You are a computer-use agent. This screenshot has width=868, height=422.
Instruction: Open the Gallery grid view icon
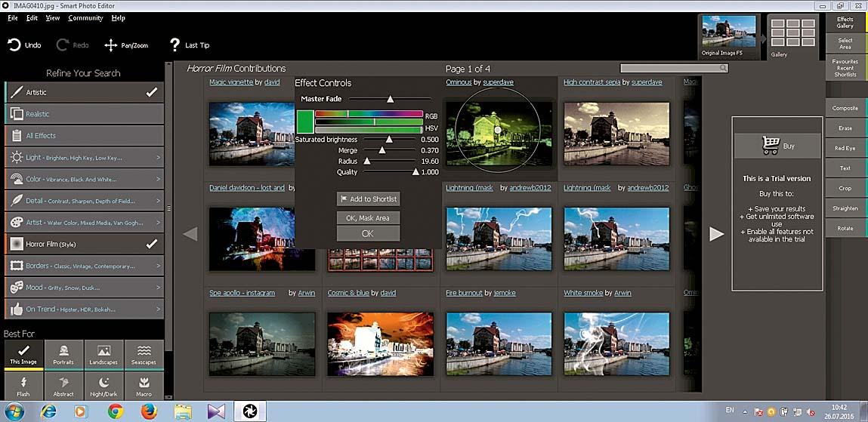click(791, 34)
